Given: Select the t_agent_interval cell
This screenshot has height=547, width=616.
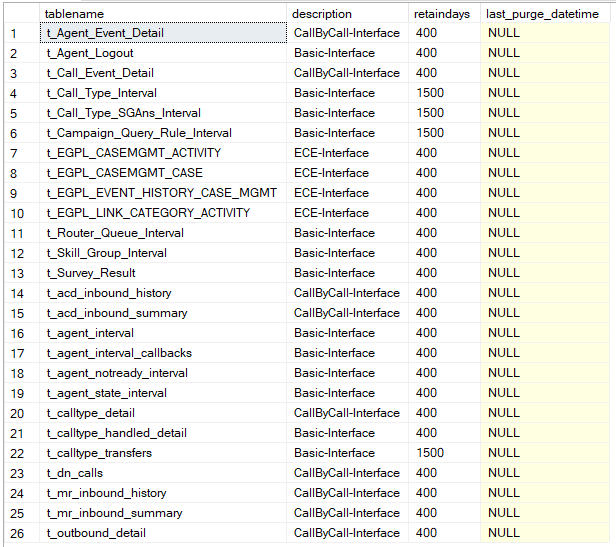Looking at the screenshot, I should 163,333.
